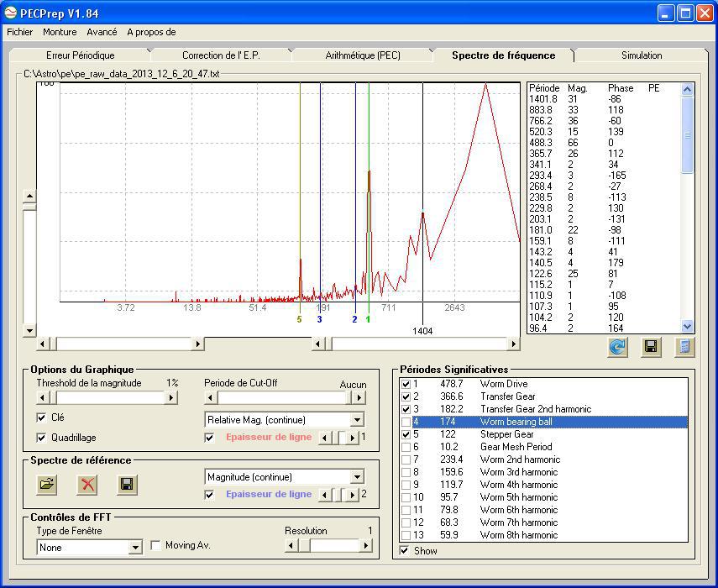
Task: Switch to Correction de l'E.P. tab
Action: (221, 55)
